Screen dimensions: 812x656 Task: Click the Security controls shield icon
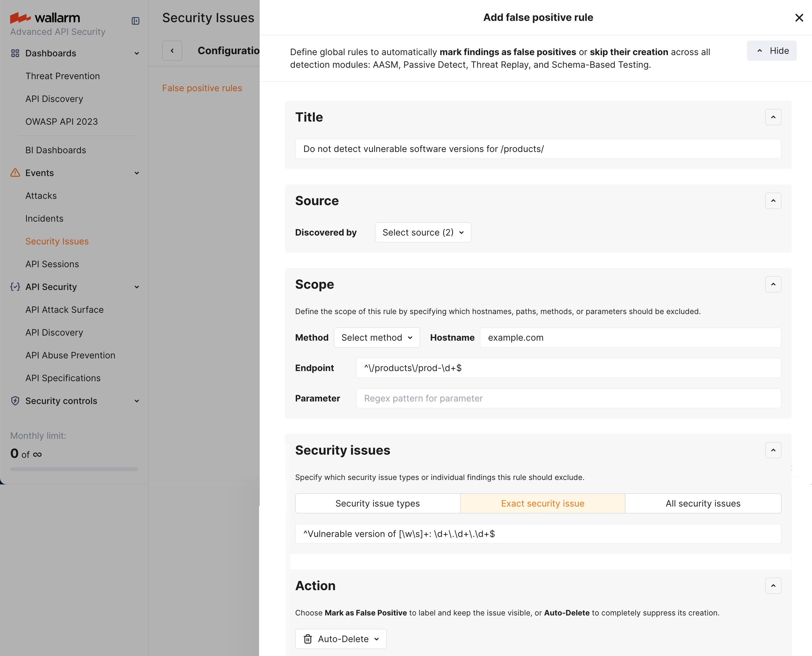pyautogui.click(x=15, y=401)
